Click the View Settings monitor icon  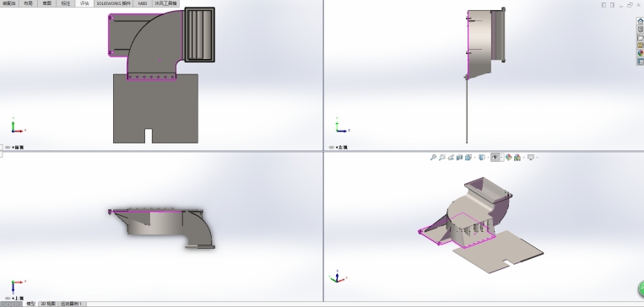[531, 157]
